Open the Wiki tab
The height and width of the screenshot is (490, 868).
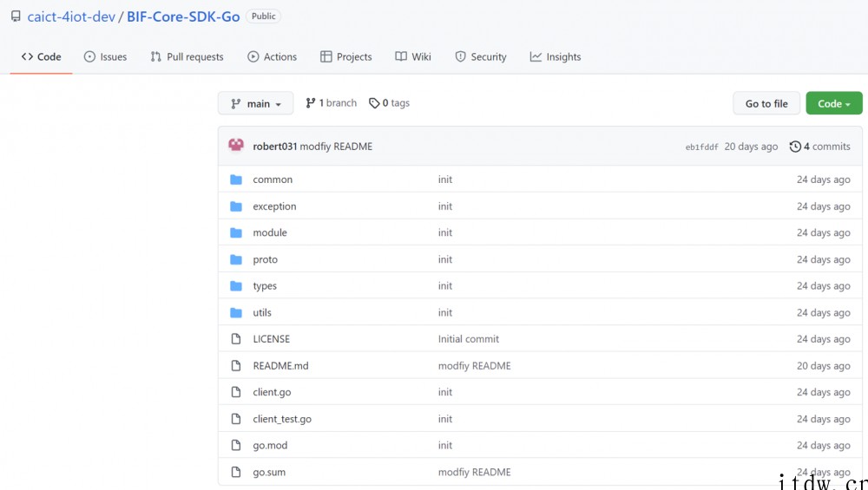tap(413, 56)
